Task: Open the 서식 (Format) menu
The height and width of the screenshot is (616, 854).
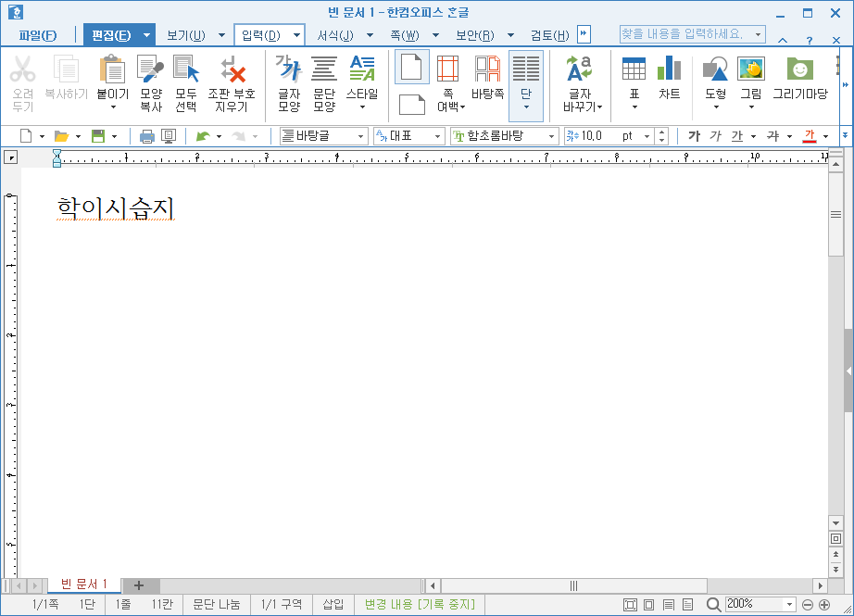Action: coord(337,32)
